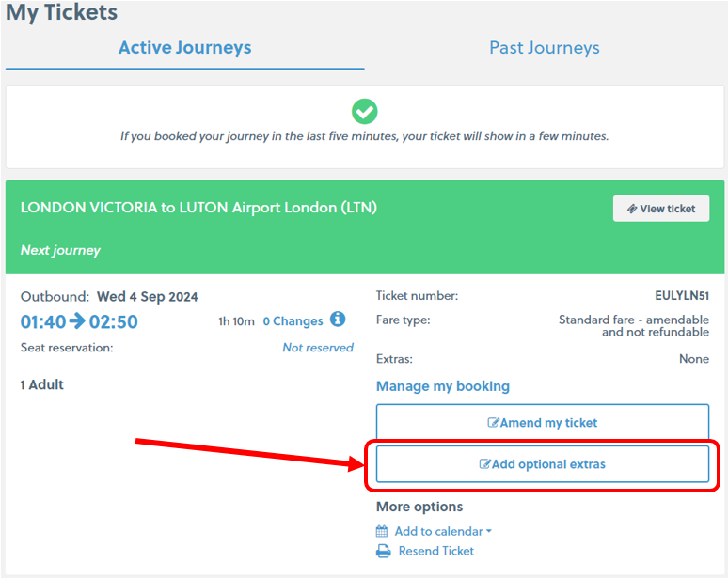The height and width of the screenshot is (578, 728).
Task: Click the Manage my booking heading
Action: (x=443, y=386)
